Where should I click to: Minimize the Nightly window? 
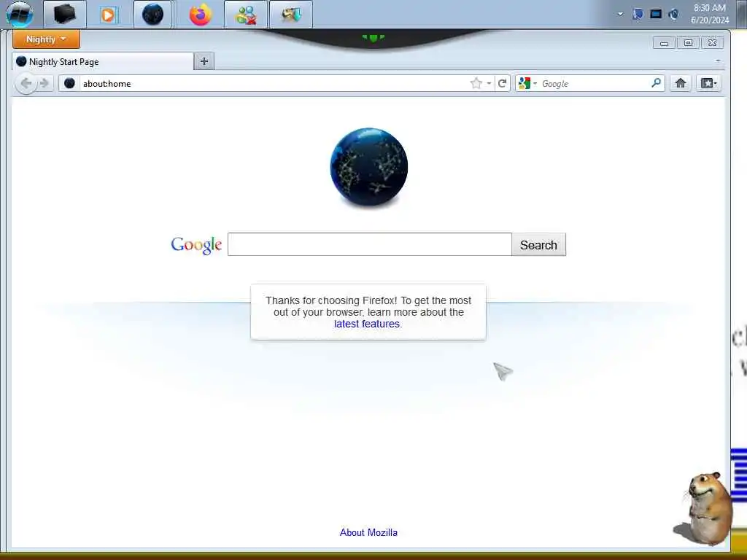pyautogui.click(x=664, y=43)
